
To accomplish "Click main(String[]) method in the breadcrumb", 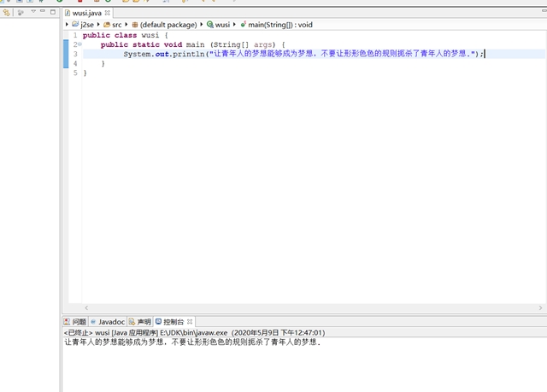I will 279,25.
